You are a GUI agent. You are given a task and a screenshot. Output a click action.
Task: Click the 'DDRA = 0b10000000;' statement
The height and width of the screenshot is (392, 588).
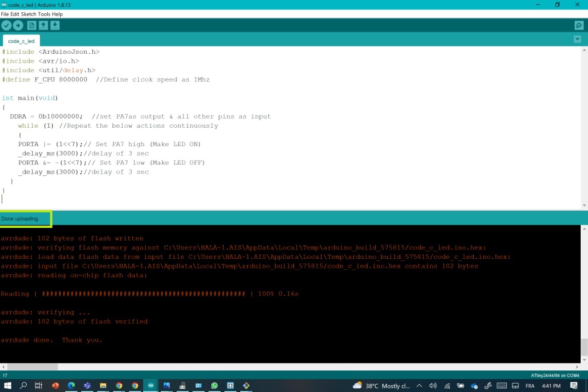click(x=46, y=116)
